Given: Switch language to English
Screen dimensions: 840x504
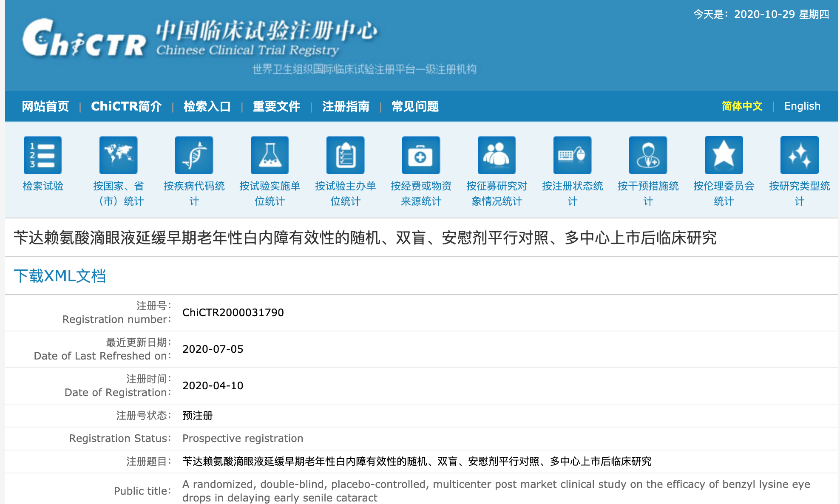Looking at the screenshot, I should (802, 106).
